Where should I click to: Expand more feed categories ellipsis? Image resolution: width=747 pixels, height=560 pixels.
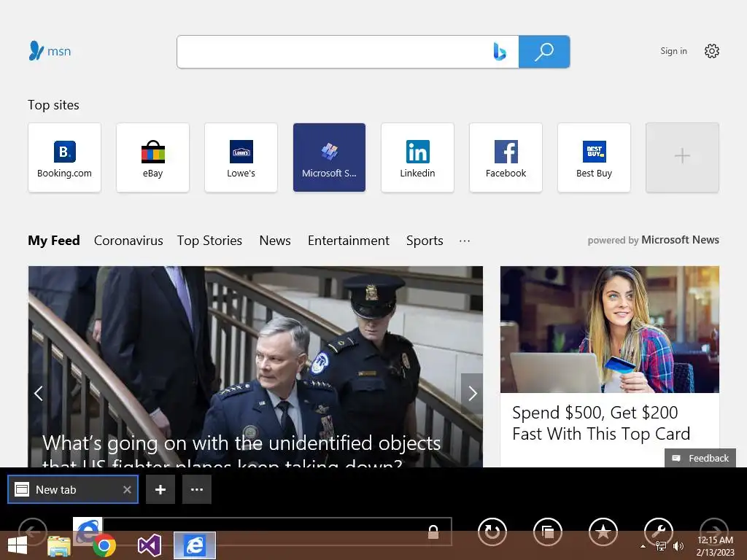tap(465, 241)
